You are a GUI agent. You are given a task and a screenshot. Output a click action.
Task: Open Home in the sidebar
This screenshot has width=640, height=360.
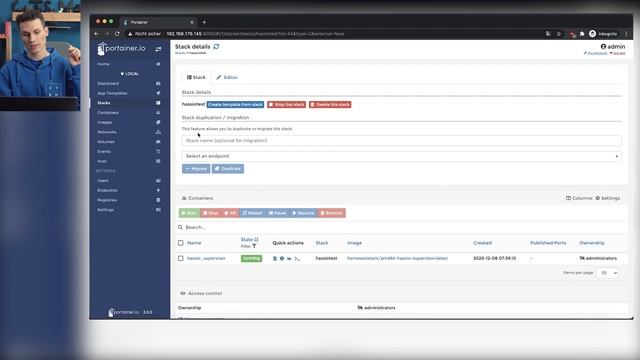tap(103, 64)
